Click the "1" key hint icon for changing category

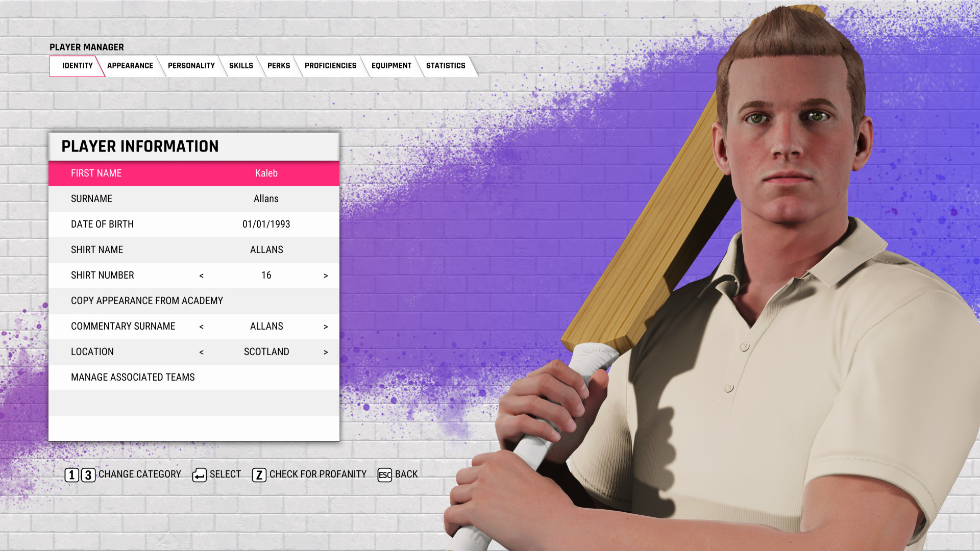(71, 474)
